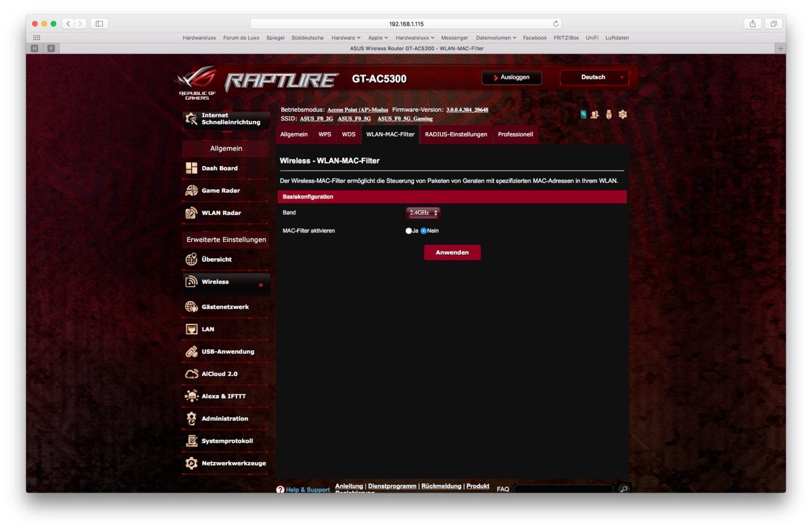Select Ja for MAC-Filter aktivieren
Image resolution: width=812 pixels, height=530 pixels.
(x=409, y=231)
